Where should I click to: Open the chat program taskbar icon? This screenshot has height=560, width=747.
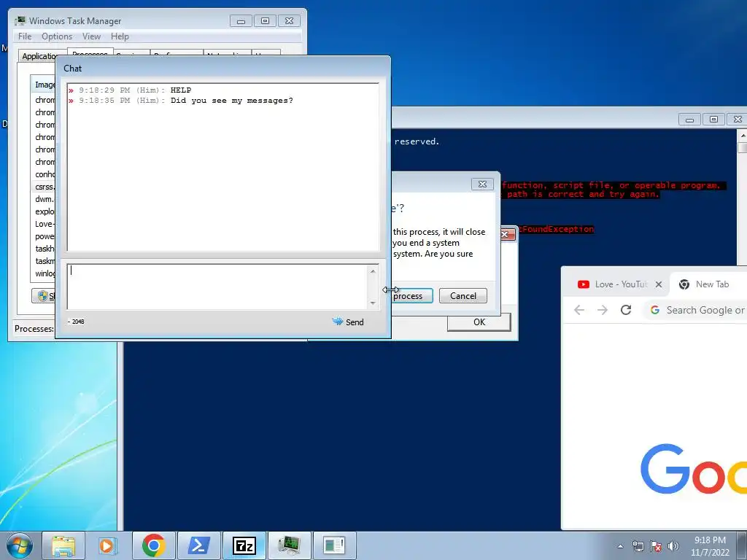click(334, 545)
